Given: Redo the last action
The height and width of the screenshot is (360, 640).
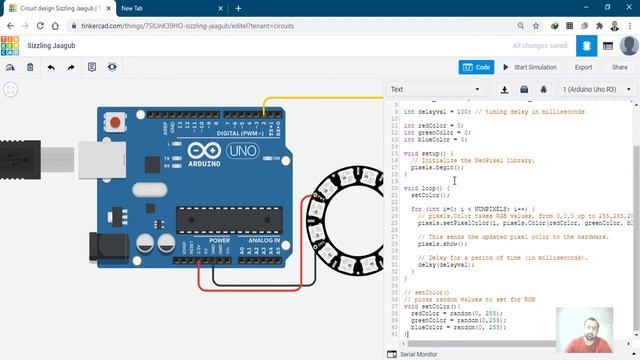Looking at the screenshot, I should [x=71, y=67].
